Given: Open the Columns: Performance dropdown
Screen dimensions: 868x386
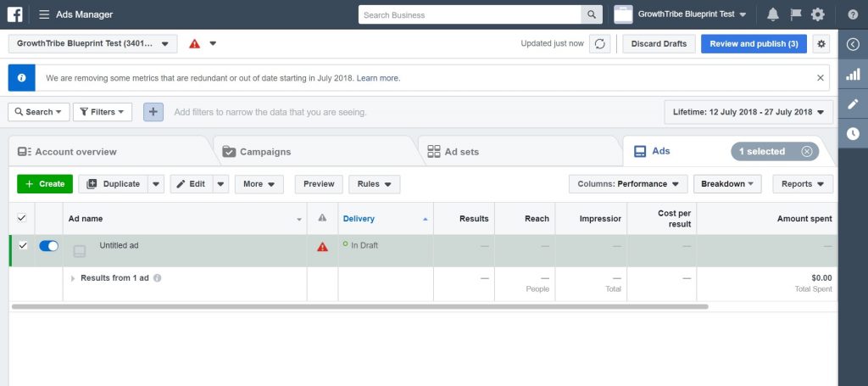Looking at the screenshot, I should click(627, 184).
